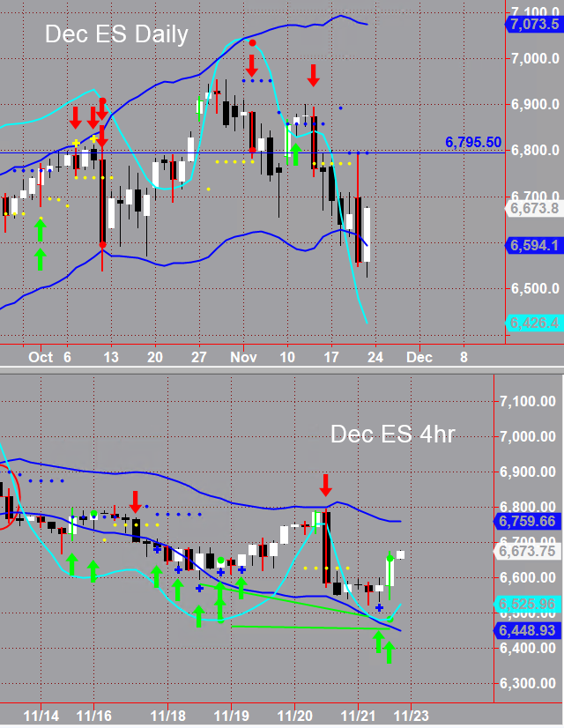Select the blue 6,594.1 price tag
Screen dimensions: 564x728
[x=532, y=246]
